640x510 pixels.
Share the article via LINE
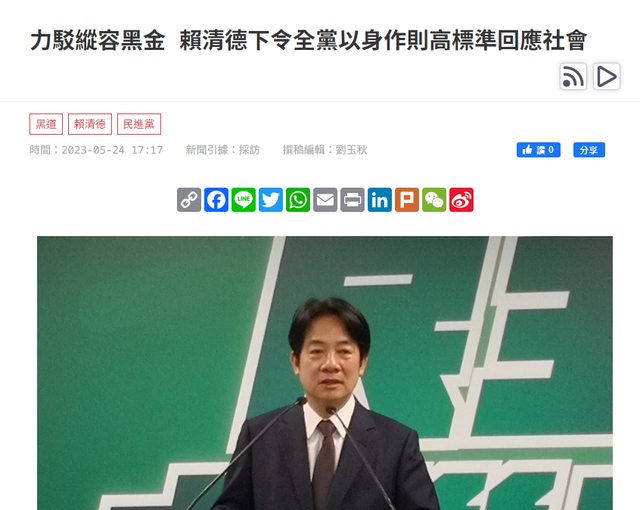[243, 200]
